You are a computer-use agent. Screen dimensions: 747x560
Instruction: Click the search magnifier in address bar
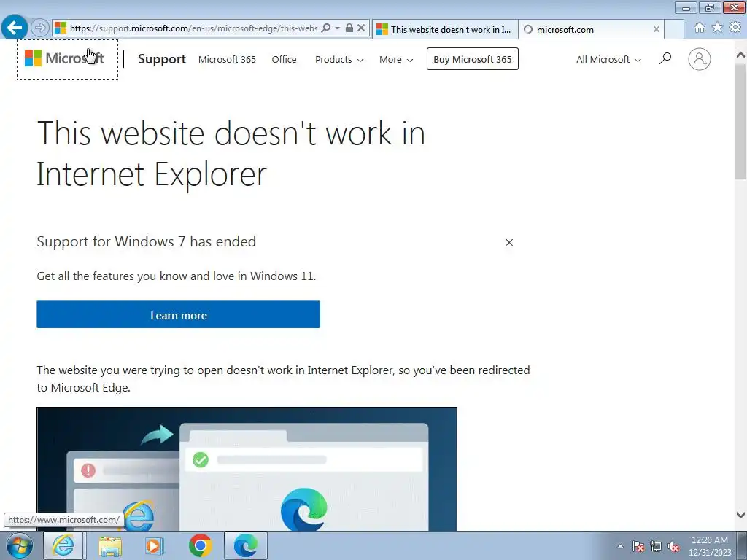coord(326,28)
